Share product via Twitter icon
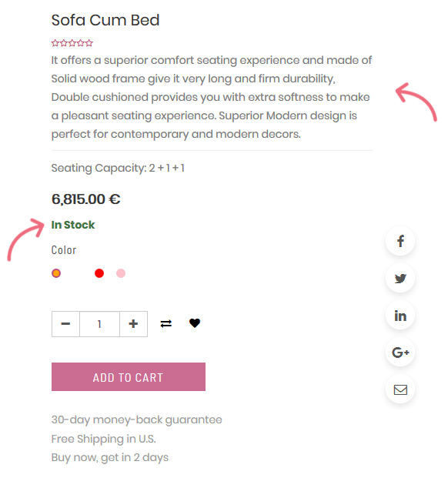The width and height of the screenshot is (448, 478). (400, 278)
